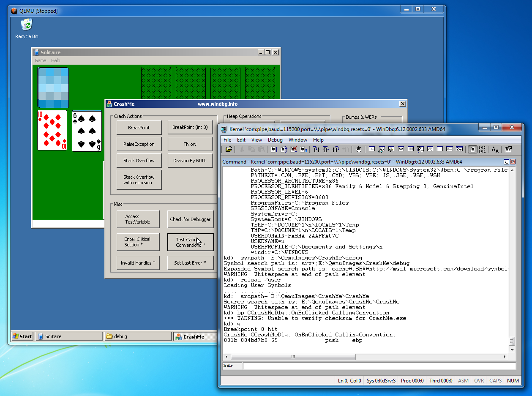Screen dimensions: 532x396
Task: Open the Help menu in WinDbg
Action: pos(318,140)
